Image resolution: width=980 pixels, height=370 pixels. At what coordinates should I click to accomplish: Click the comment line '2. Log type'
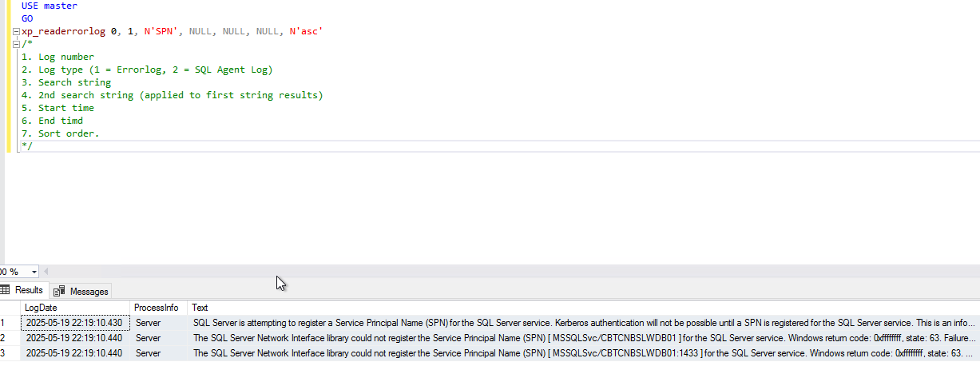[147, 70]
